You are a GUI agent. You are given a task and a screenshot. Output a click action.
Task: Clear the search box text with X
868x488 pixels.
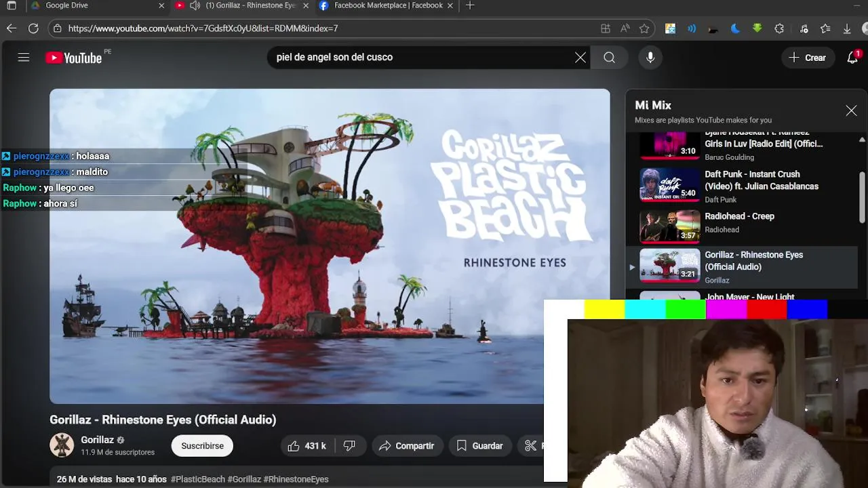tap(580, 58)
